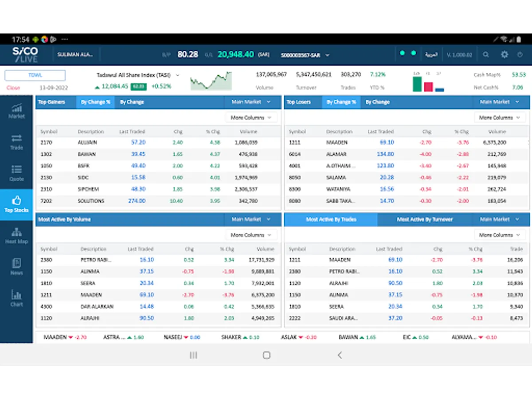Open the Trade sidebar section
Image resolution: width=532 pixels, height=399 pixels.
[16, 142]
